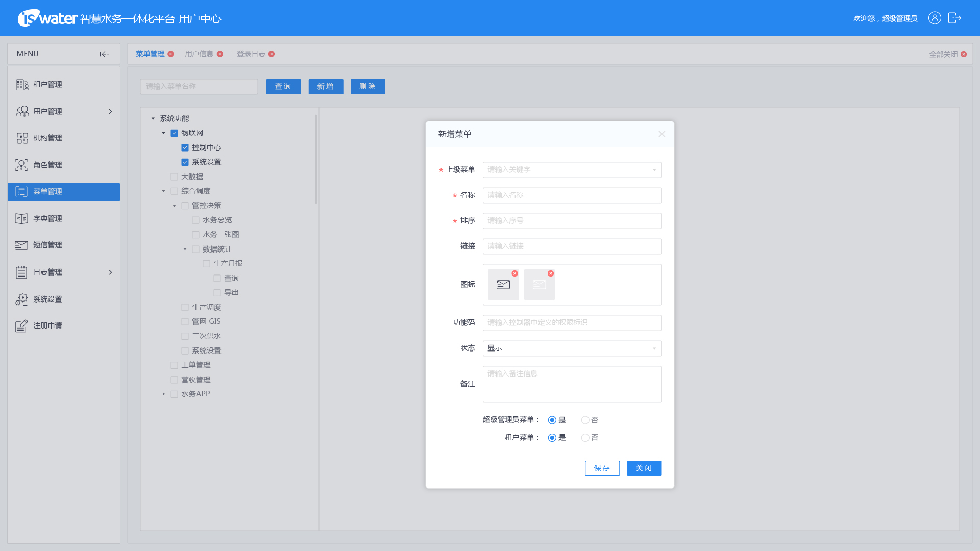Focus the 排序 input field
The height and width of the screenshot is (551, 980).
(x=572, y=221)
